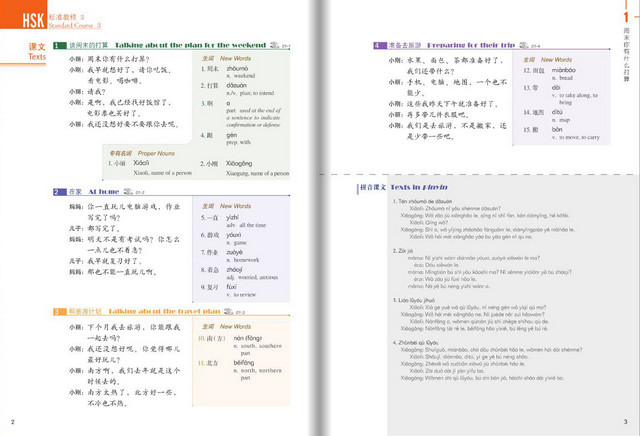
Task: Click Standard Course 3 subtitle beside HSK logo
Action: pos(75,25)
